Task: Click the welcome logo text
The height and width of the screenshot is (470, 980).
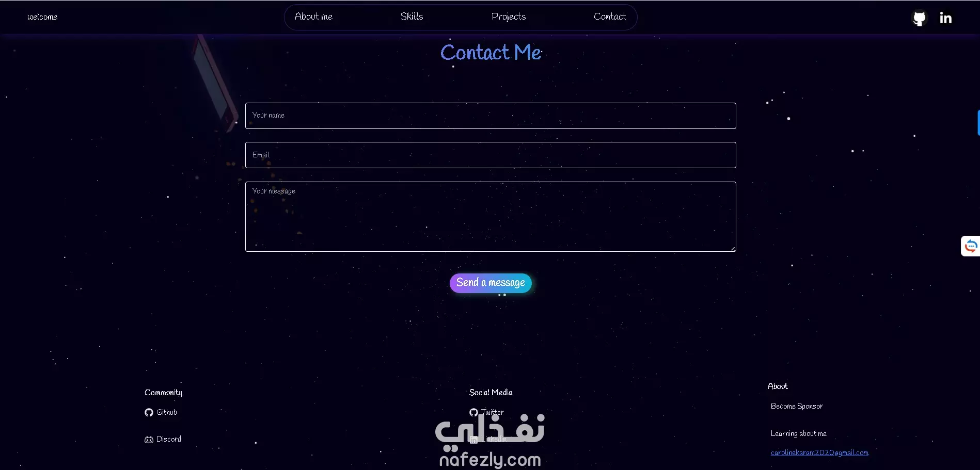Action: 42,17
